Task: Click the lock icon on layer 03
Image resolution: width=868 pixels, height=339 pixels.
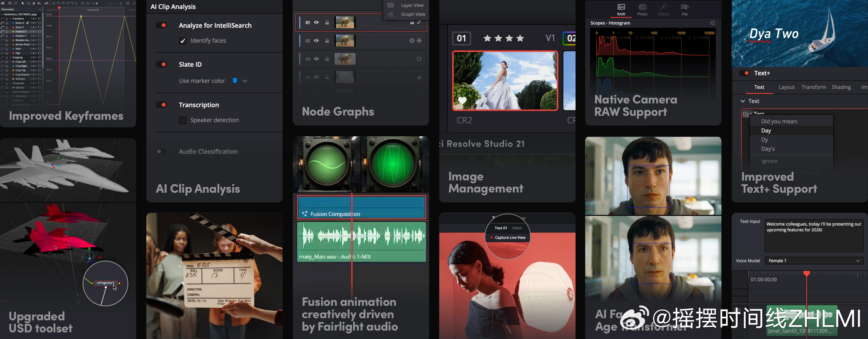Action: [x=327, y=59]
